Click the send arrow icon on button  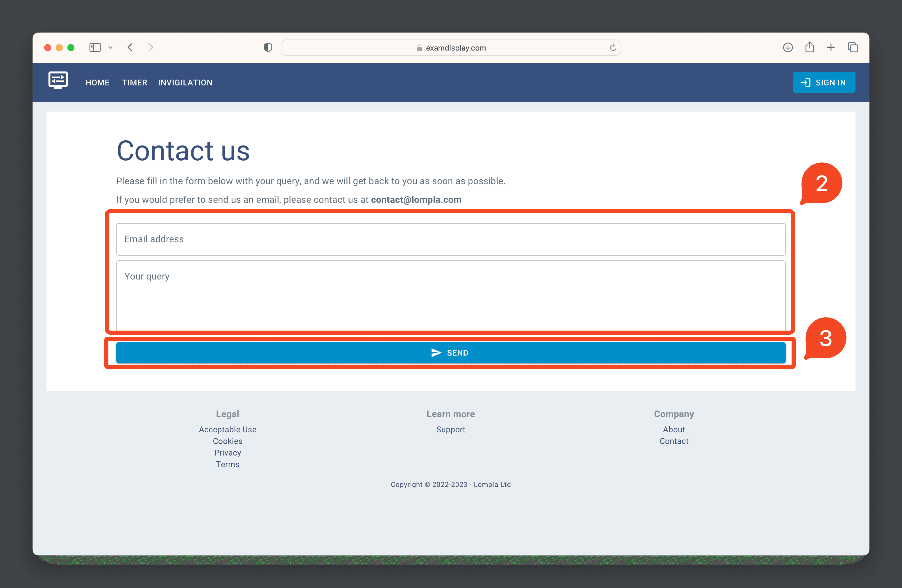434,352
